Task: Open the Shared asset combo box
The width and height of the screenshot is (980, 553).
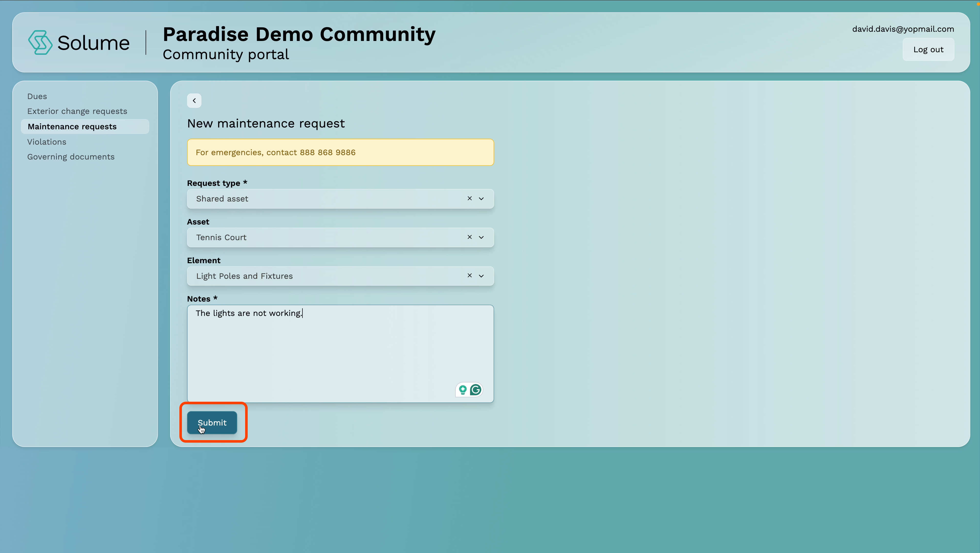Action: click(x=341, y=199)
